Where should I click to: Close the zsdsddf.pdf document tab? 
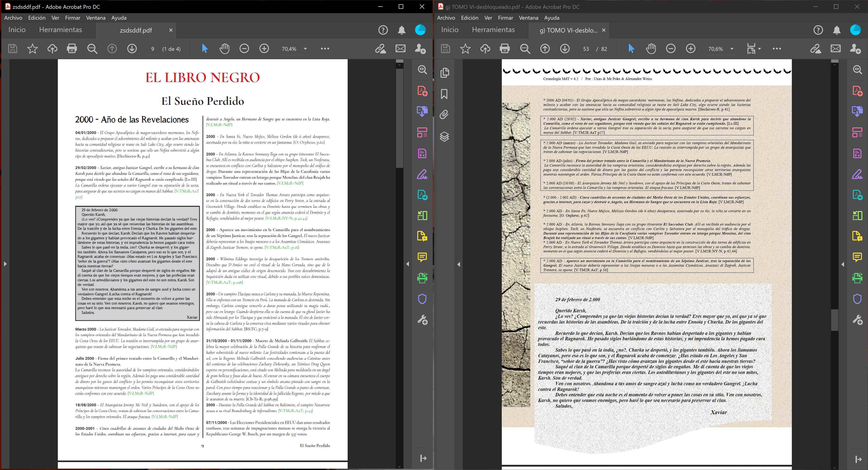[171, 30]
